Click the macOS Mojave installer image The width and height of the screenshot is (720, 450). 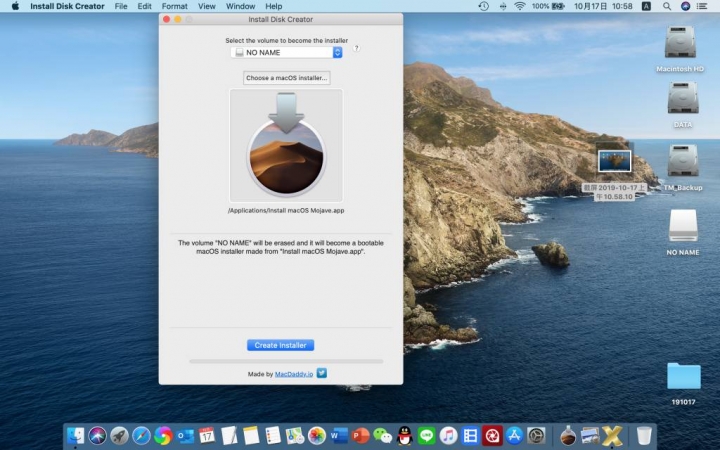[286, 145]
